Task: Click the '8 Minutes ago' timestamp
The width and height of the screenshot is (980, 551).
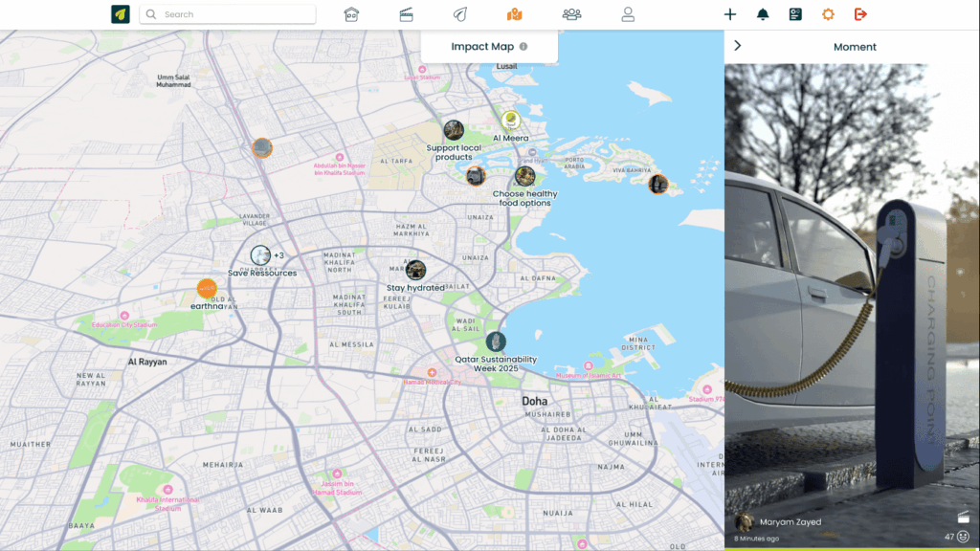Action: tap(756, 539)
